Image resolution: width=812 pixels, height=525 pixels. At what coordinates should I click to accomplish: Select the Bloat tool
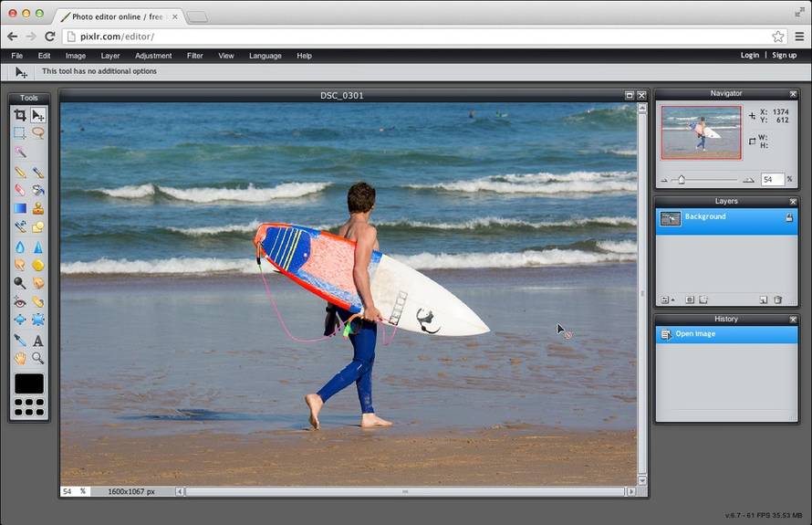point(20,320)
